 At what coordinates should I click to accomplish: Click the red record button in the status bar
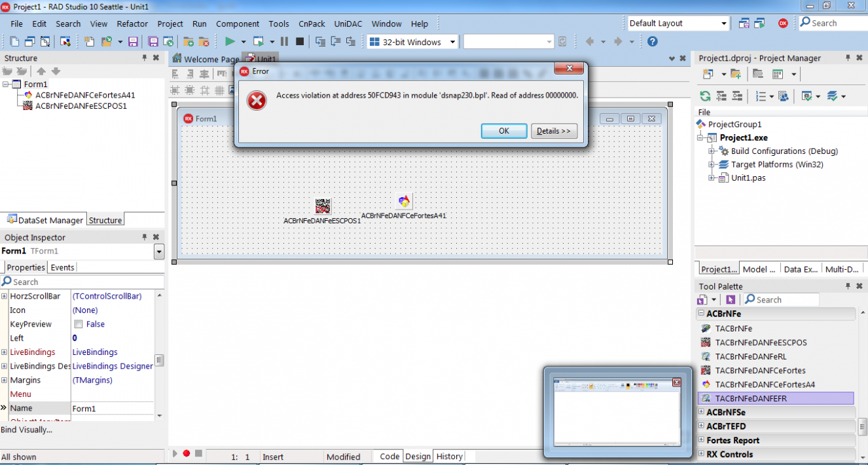pos(187,453)
